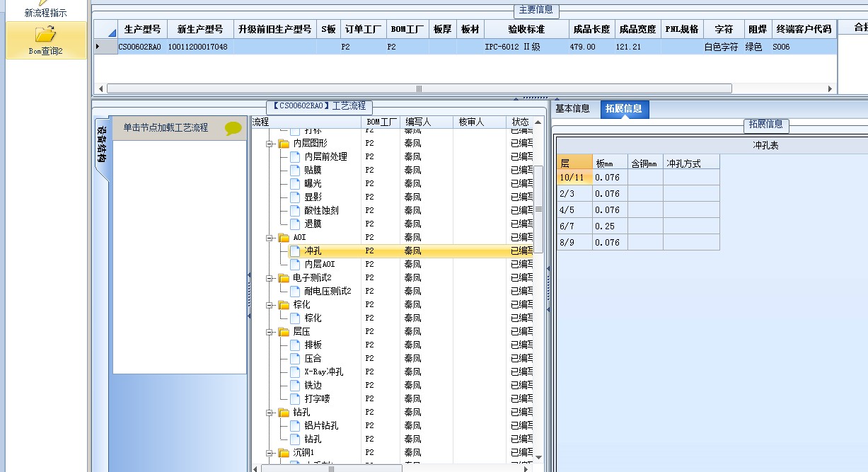Select the 显影 step icon
Screen dimensions: 868x472
click(295, 197)
